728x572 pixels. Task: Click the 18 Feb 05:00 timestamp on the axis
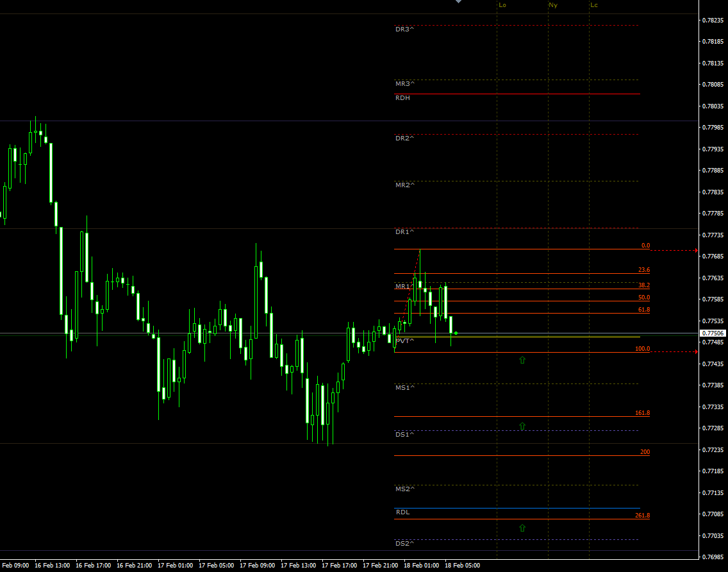coord(463,566)
